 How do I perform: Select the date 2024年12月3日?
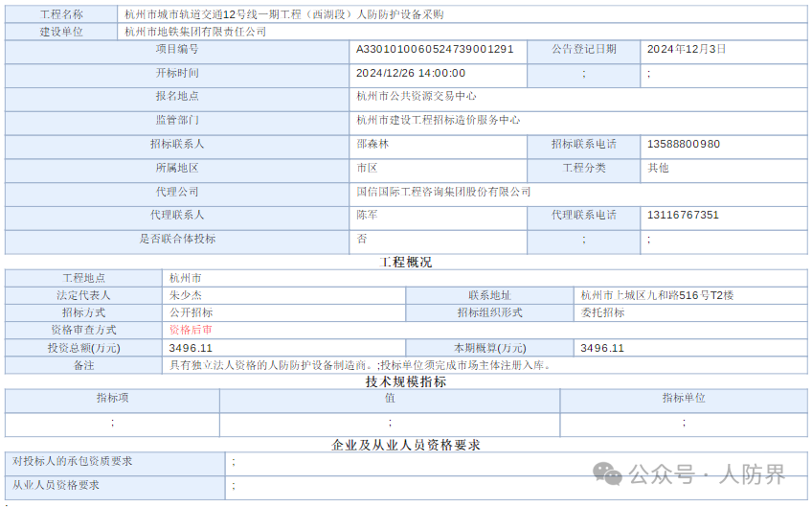pos(687,49)
